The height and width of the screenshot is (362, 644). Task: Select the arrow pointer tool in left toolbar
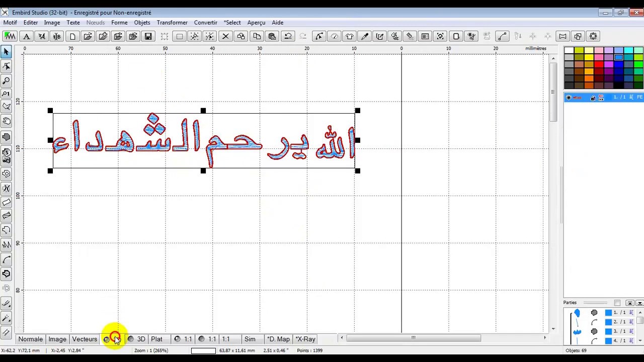tap(7, 52)
